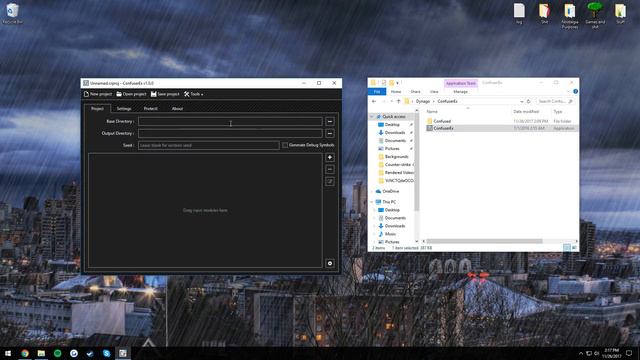This screenshot has height=360, width=640.
Task: Open advanced settings gear in ConfuserEx
Action: coord(330,263)
